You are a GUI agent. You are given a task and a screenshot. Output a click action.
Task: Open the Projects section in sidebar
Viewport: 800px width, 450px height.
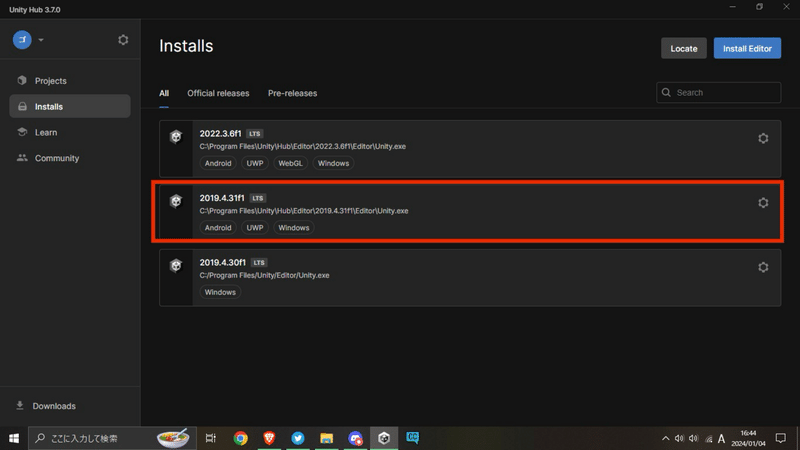click(x=70, y=81)
